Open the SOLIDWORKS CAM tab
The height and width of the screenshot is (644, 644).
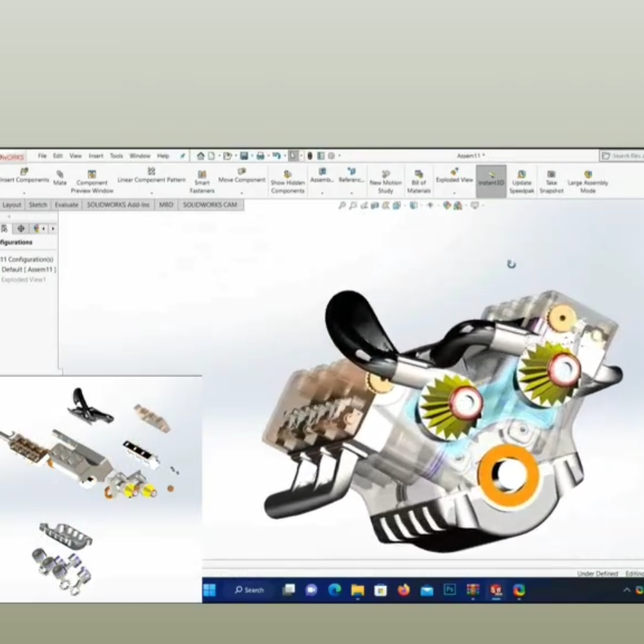[x=210, y=205]
